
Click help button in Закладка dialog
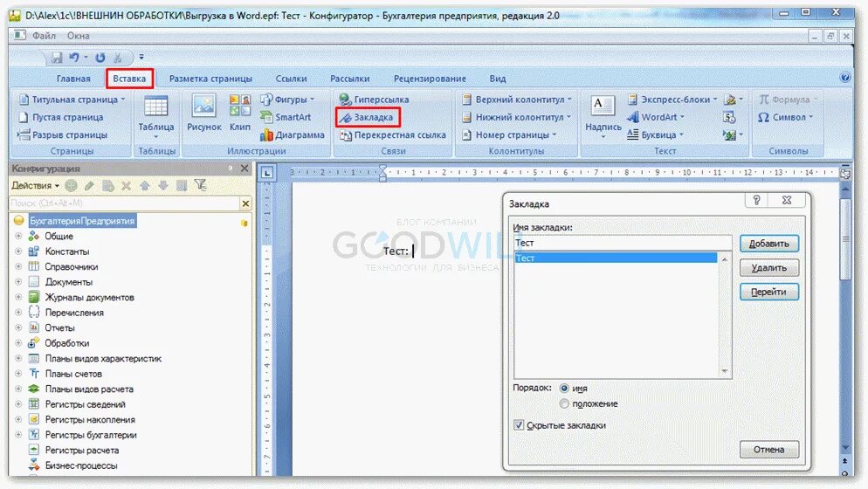[756, 200]
